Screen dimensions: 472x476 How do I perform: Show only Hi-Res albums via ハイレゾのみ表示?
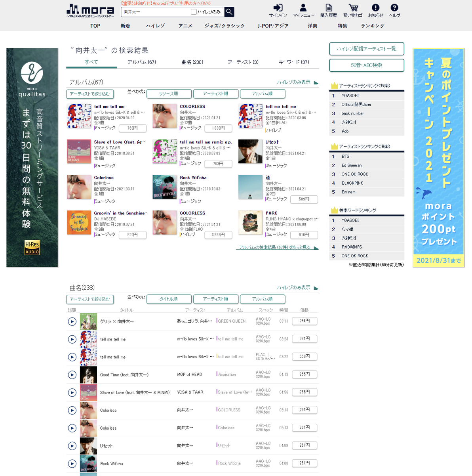pyautogui.click(x=297, y=82)
